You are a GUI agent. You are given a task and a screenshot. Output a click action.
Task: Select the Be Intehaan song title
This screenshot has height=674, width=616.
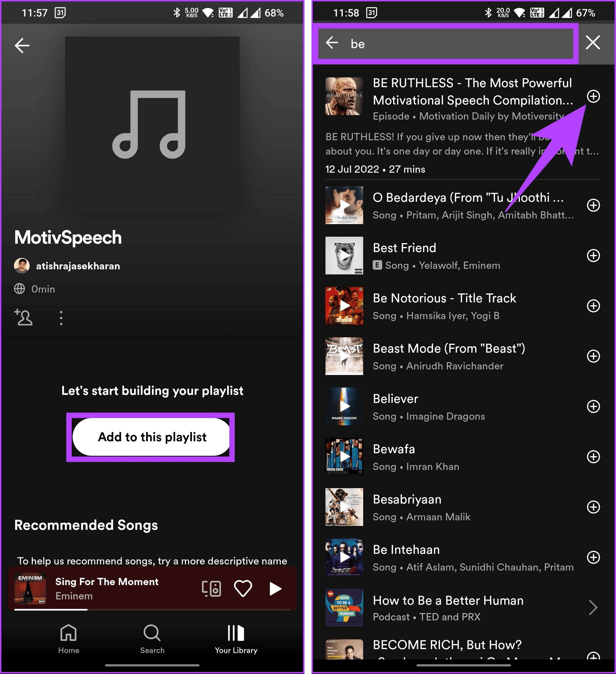point(406,550)
